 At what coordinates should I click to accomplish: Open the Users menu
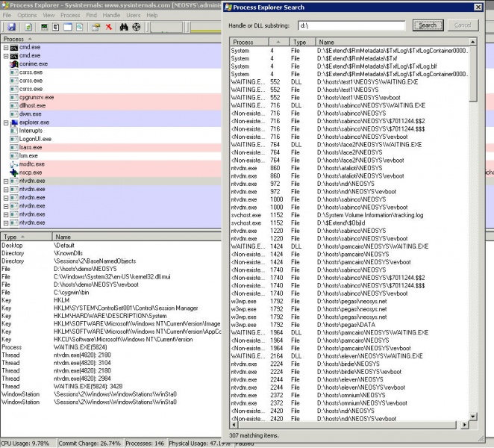[x=134, y=15]
